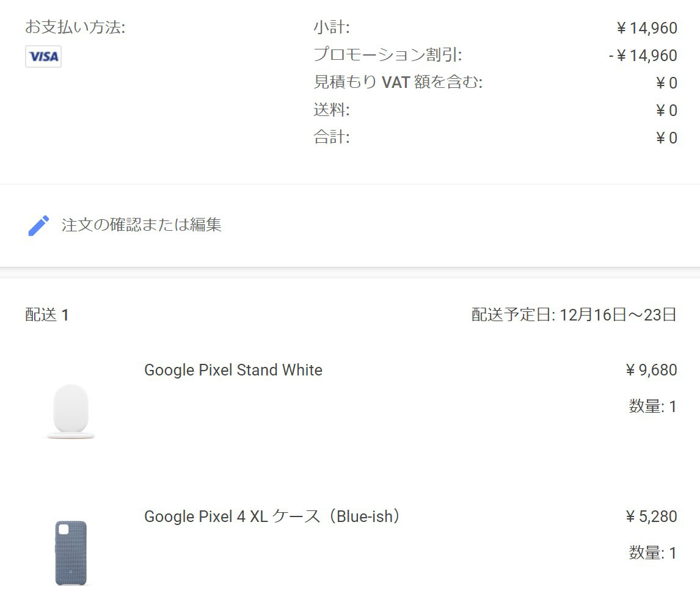
Task: Open the Google Pixel Stand White product name
Action: [233, 370]
